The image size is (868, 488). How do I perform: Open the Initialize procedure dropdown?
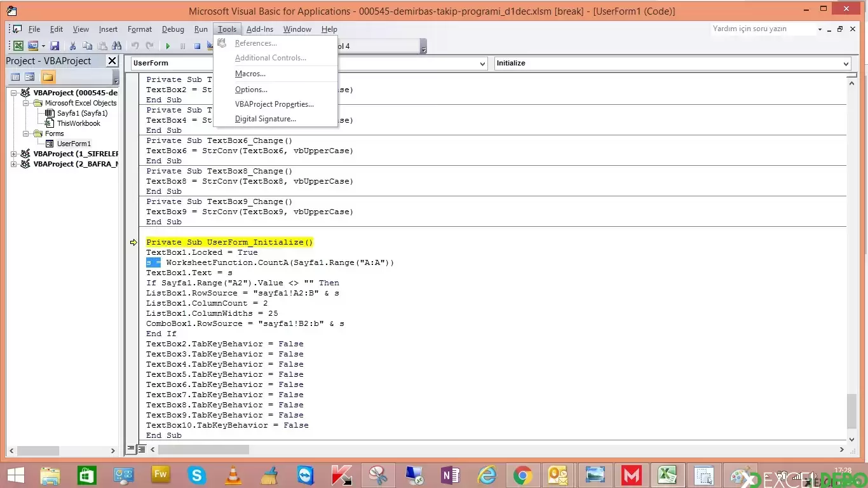845,64
